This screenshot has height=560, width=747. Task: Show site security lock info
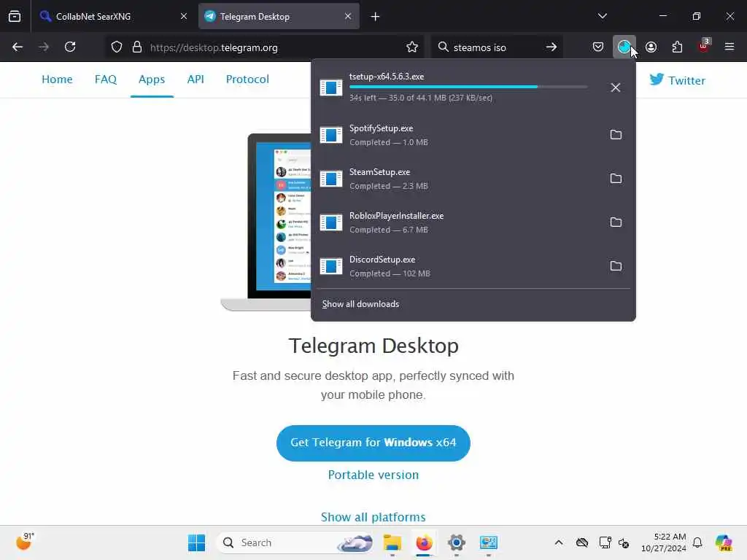(137, 47)
